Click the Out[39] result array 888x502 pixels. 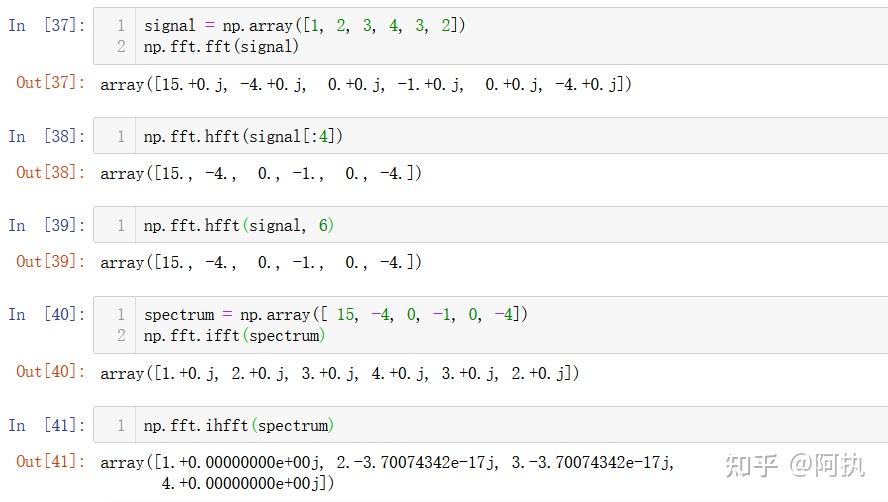261,262
